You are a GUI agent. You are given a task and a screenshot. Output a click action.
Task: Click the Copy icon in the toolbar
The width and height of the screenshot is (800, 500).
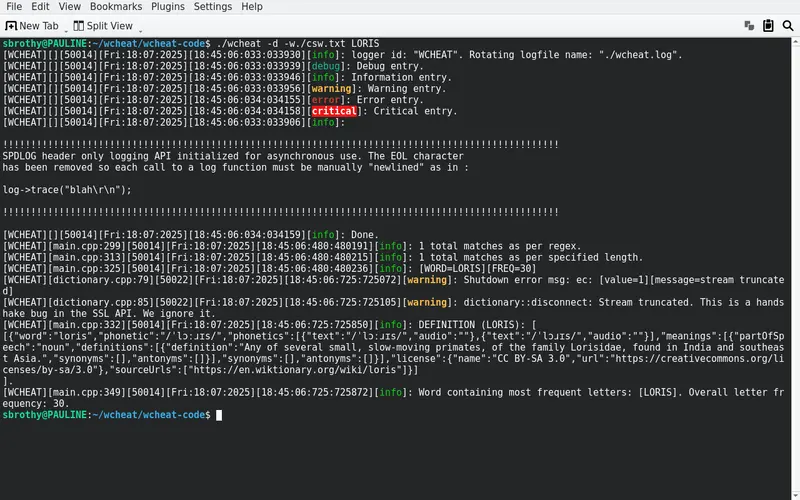tap(749, 26)
